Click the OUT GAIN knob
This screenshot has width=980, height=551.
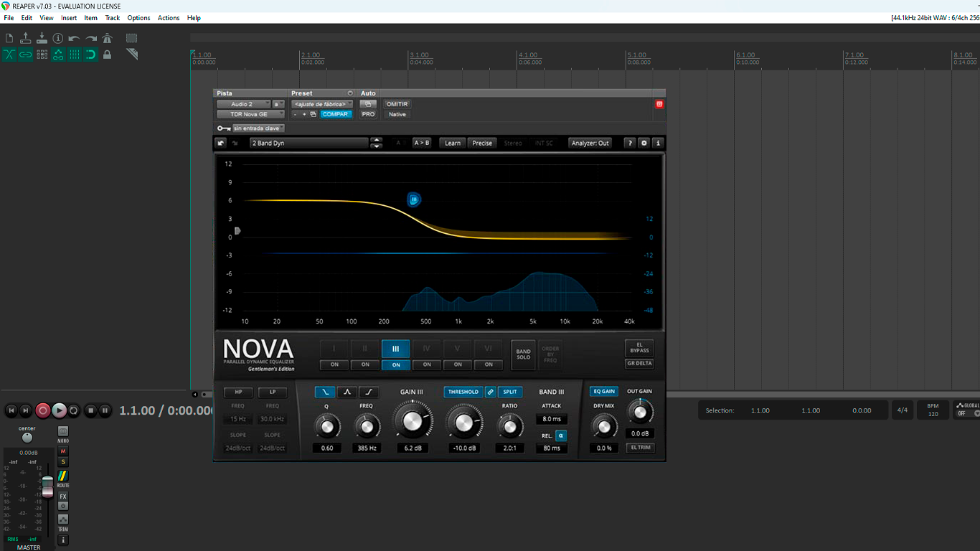[x=639, y=412]
